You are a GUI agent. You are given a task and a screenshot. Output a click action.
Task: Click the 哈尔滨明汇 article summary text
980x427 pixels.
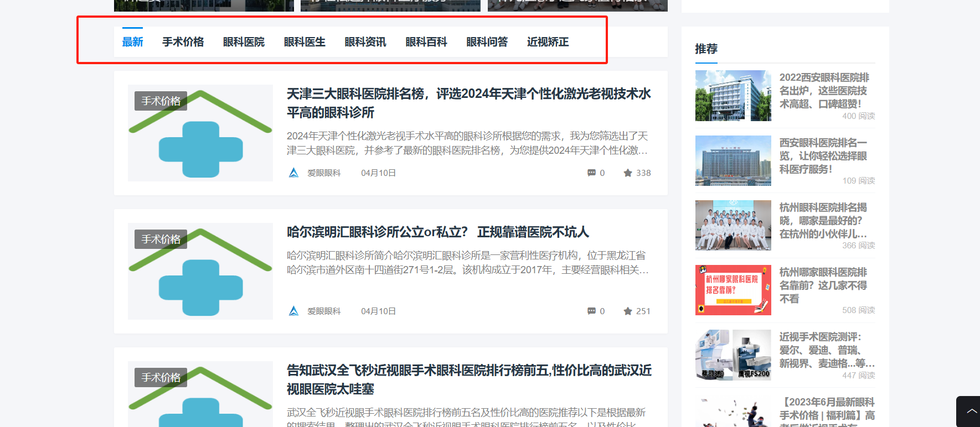coord(468,263)
